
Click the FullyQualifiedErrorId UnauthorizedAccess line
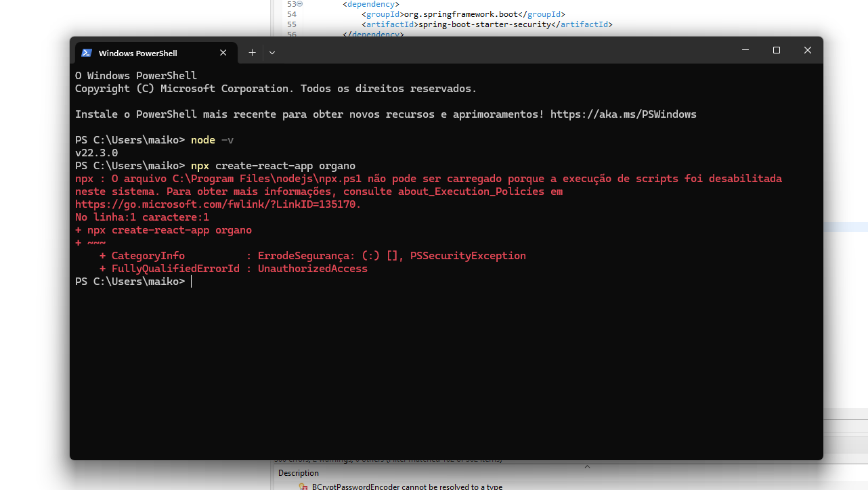[234, 269]
